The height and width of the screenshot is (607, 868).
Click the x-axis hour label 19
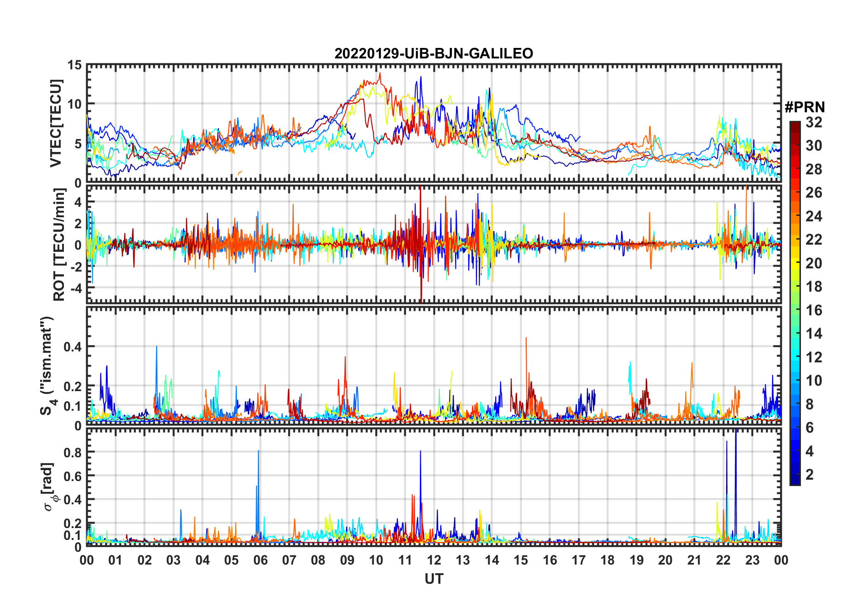pyautogui.click(x=636, y=560)
